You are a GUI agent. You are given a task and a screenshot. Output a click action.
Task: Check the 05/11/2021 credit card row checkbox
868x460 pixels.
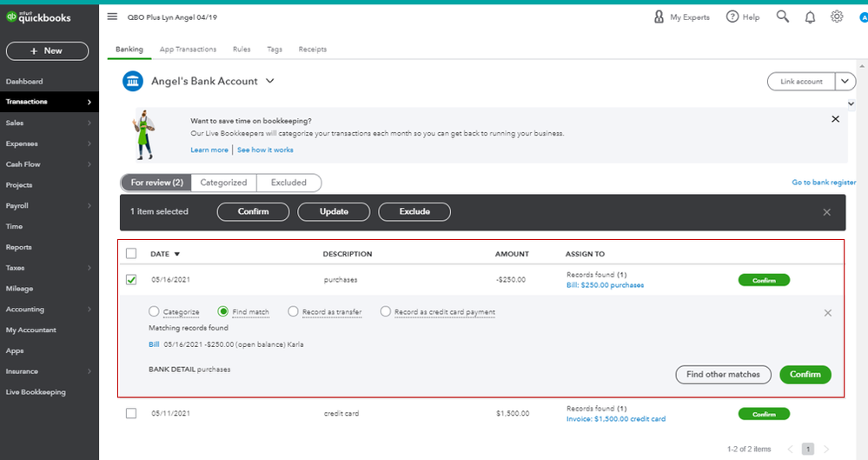131,413
